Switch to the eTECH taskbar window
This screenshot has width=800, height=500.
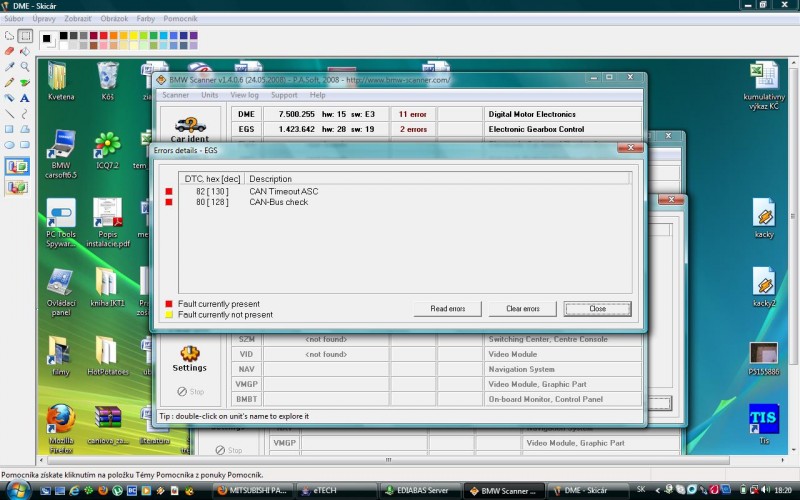337,491
